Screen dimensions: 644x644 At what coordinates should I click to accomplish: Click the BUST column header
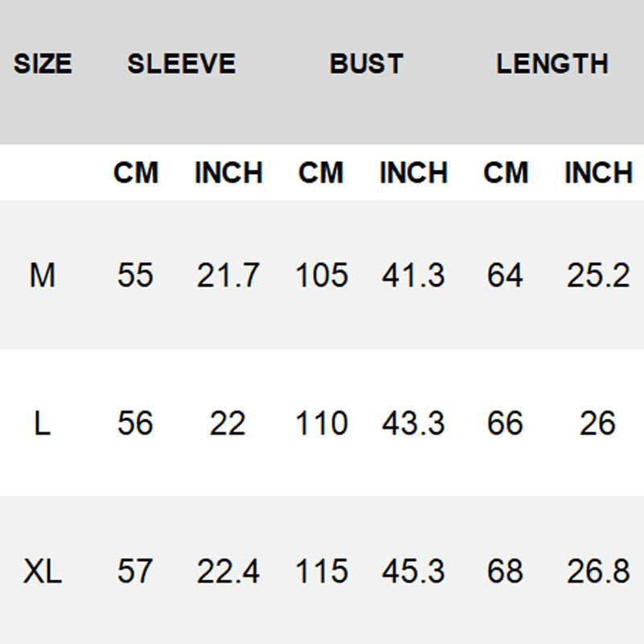366,64
